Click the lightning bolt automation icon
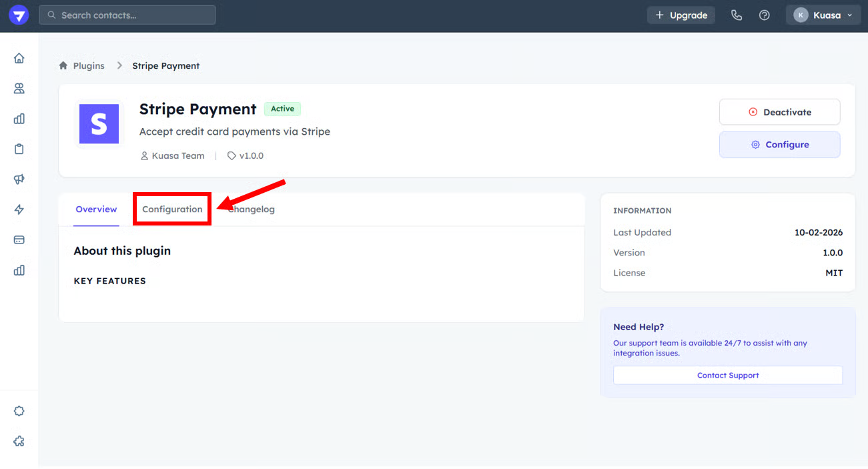Image resolution: width=868 pixels, height=469 pixels. pos(19,209)
